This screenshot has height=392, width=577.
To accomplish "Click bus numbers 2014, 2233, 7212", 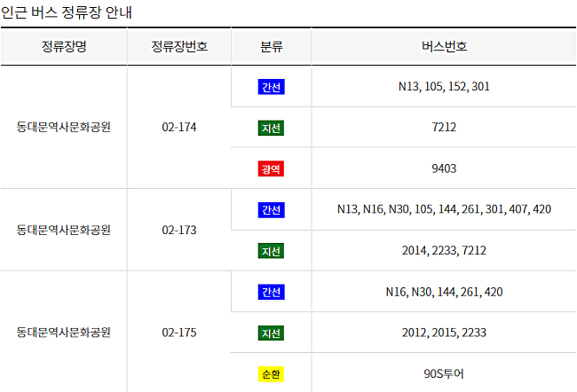I will (x=444, y=251).
